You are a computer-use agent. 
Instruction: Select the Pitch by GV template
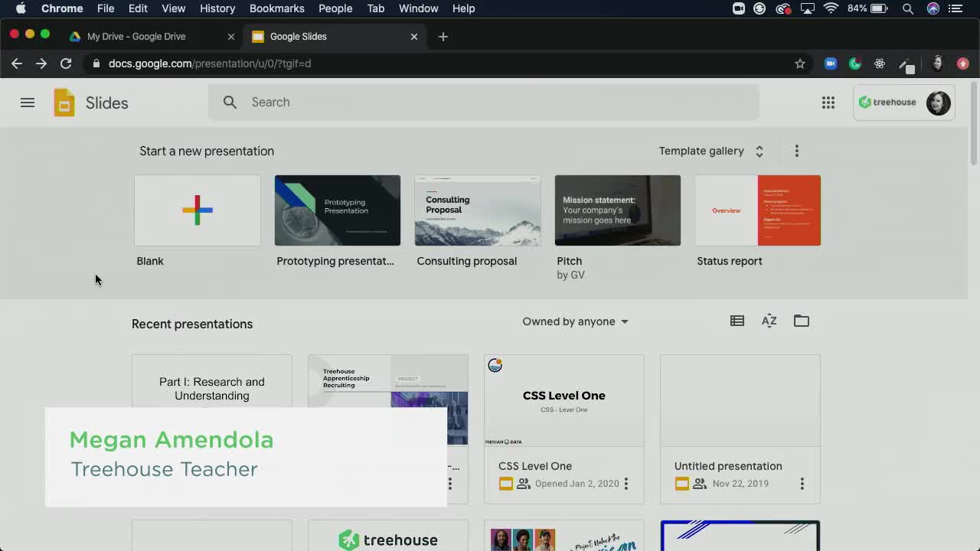tap(617, 210)
